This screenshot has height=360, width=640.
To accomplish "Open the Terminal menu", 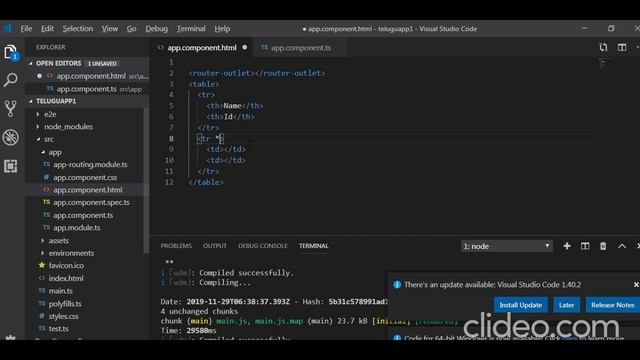I will click(x=191, y=29).
